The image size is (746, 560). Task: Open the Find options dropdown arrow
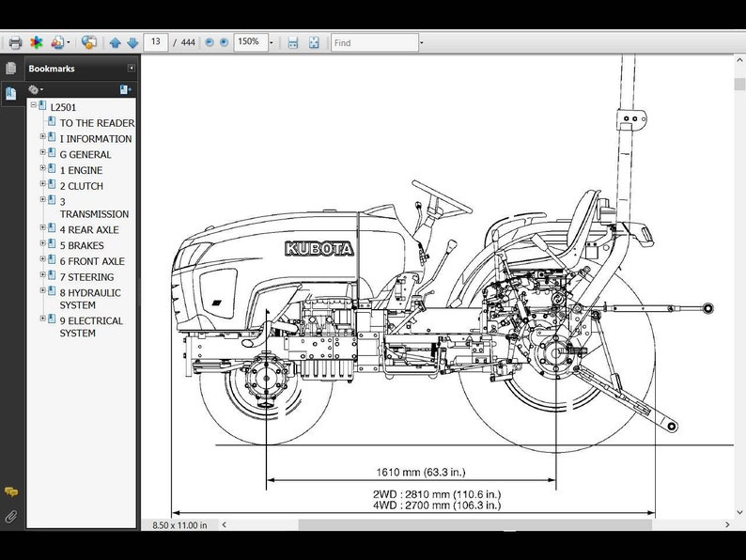(422, 43)
